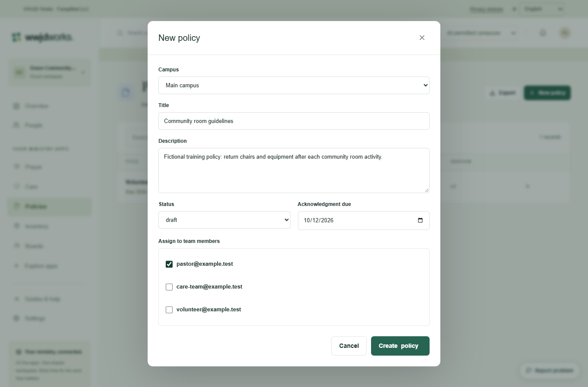This screenshot has height=387, width=588.
Task: Tick the care-team@example.test checkbox
Action: click(169, 287)
